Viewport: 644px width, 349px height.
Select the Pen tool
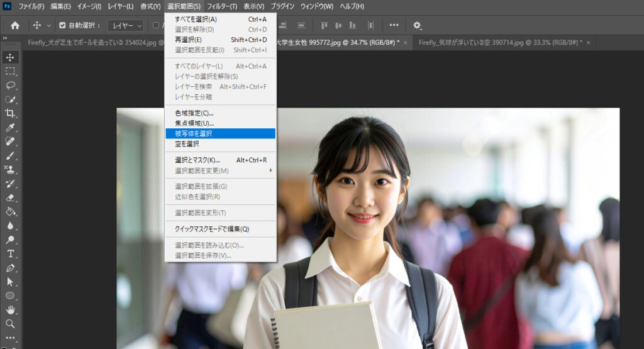click(10, 268)
